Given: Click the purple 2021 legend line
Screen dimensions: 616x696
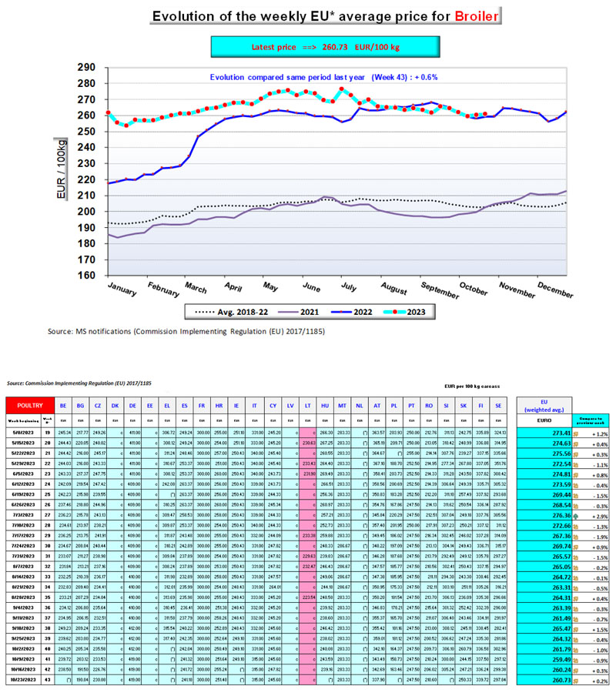Looking at the screenshot, I should tap(288, 312).
